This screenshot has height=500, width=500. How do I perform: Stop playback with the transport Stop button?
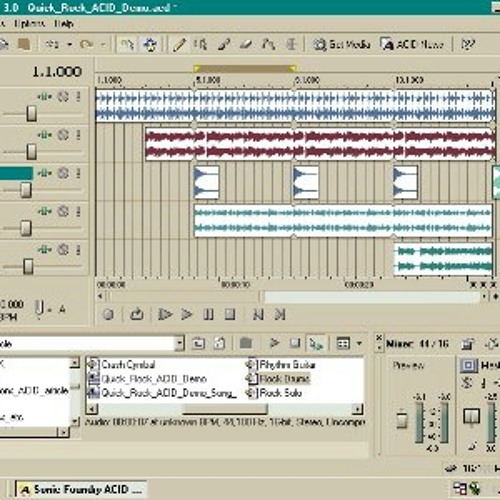point(230,314)
